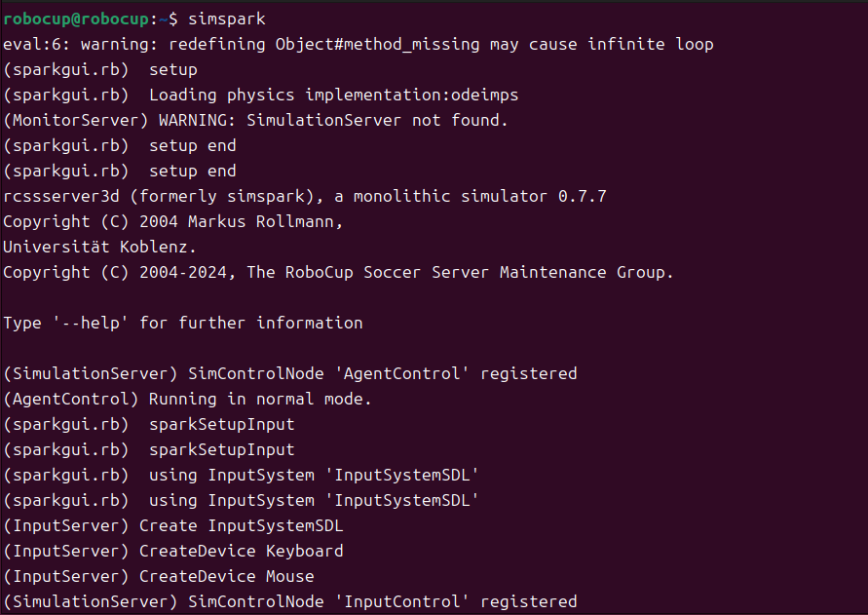Click the 'AgentControl' registered line

[x=289, y=373]
